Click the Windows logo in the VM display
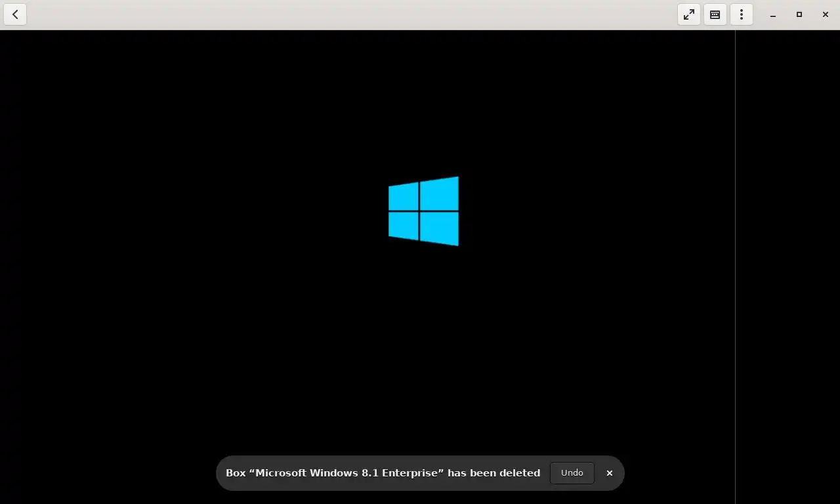This screenshot has height=504, width=840. pyautogui.click(x=423, y=211)
